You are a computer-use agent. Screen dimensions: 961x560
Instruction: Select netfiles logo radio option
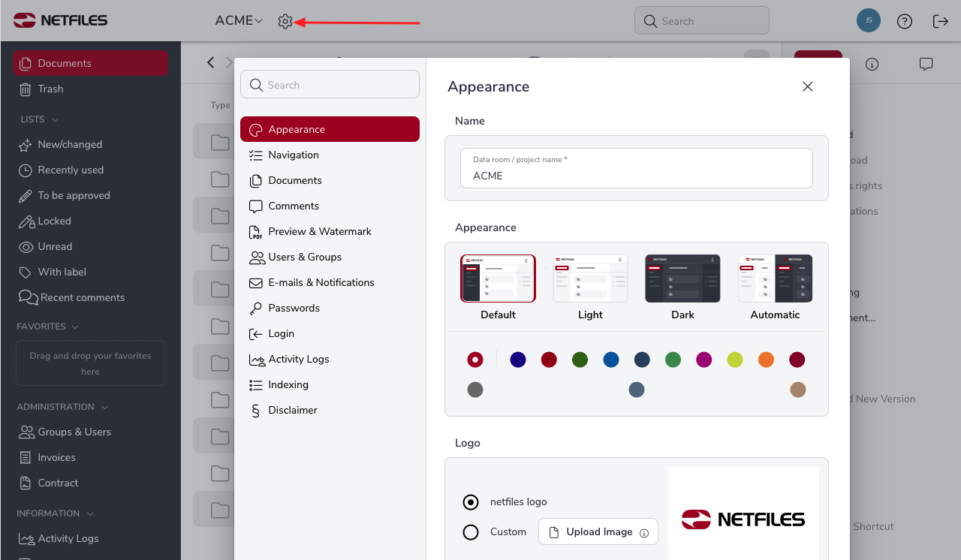click(x=471, y=502)
